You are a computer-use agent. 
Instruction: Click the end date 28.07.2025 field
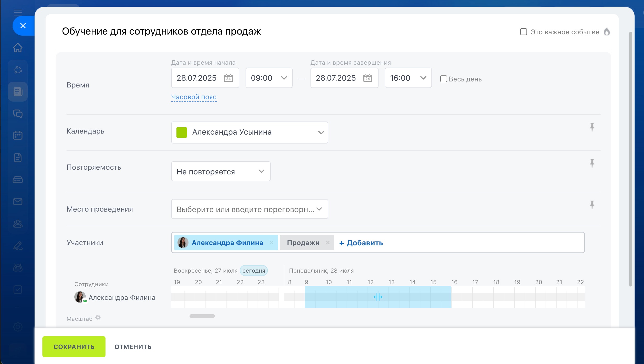pyautogui.click(x=344, y=78)
